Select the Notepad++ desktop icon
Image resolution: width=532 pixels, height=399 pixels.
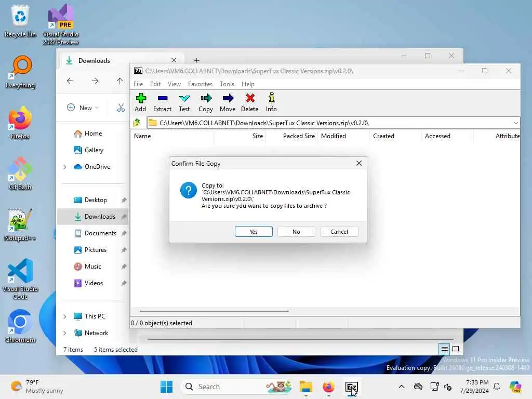click(20, 224)
